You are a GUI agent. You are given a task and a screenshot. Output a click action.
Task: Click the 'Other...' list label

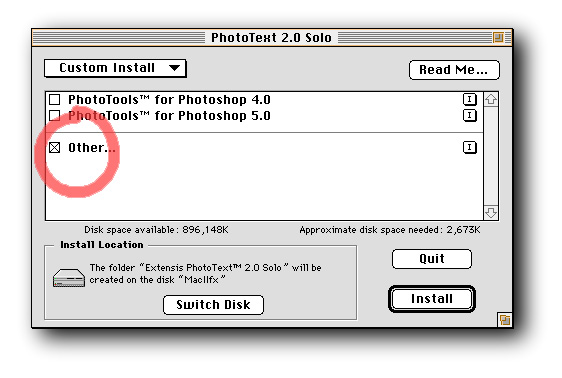click(x=92, y=147)
